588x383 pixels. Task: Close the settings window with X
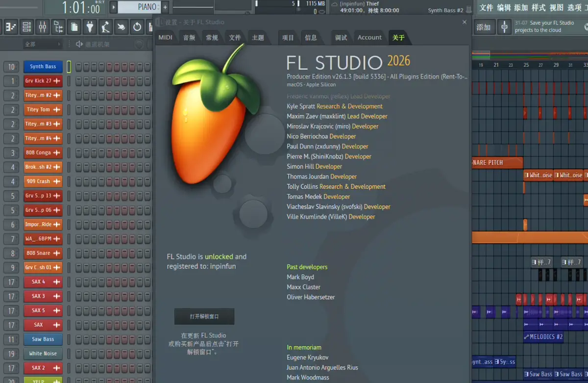[x=465, y=22]
